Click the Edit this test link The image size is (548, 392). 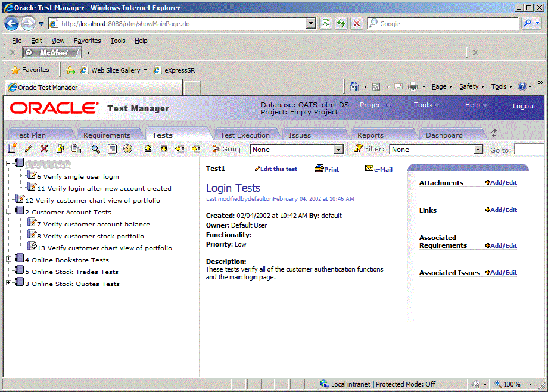[x=276, y=169]
